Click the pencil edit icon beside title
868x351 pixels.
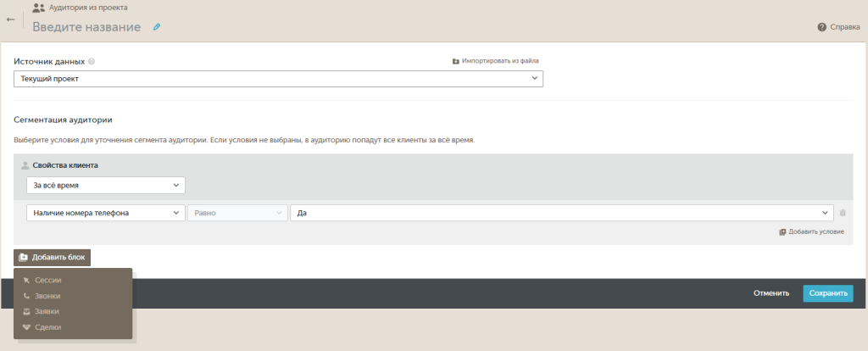(156, 27)
